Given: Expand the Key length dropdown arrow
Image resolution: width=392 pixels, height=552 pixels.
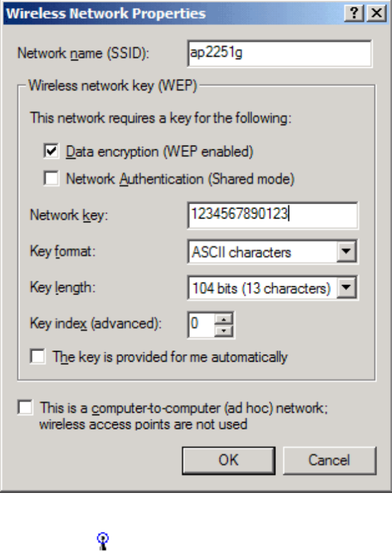Looking at the screenshot, I should (x=346, y=288).
